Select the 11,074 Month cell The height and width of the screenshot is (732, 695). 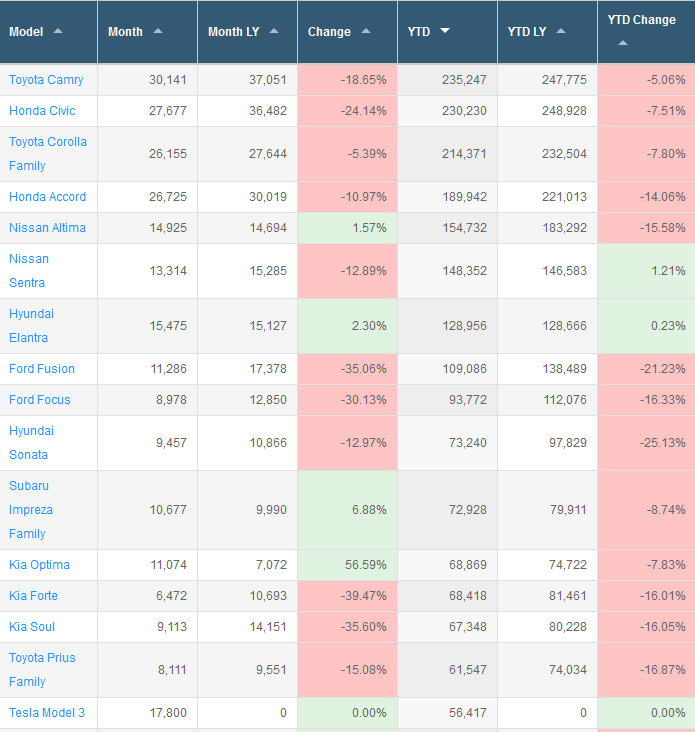(x=147, y=565)
